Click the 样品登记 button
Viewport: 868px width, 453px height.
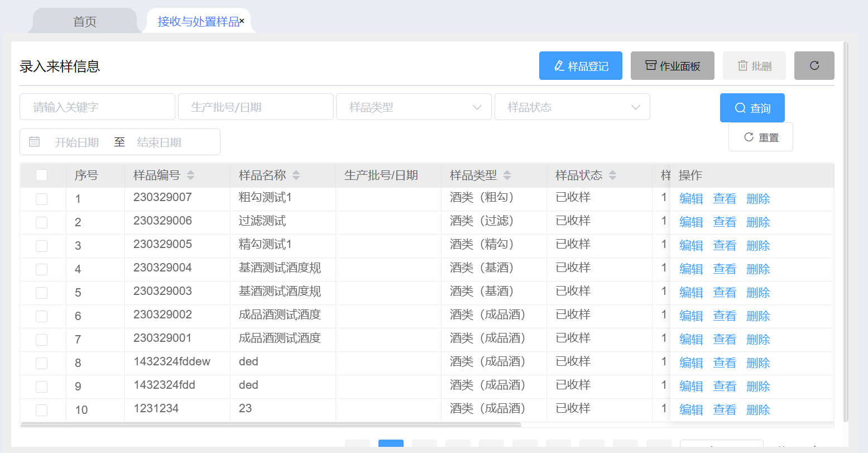tap(581, 66)
